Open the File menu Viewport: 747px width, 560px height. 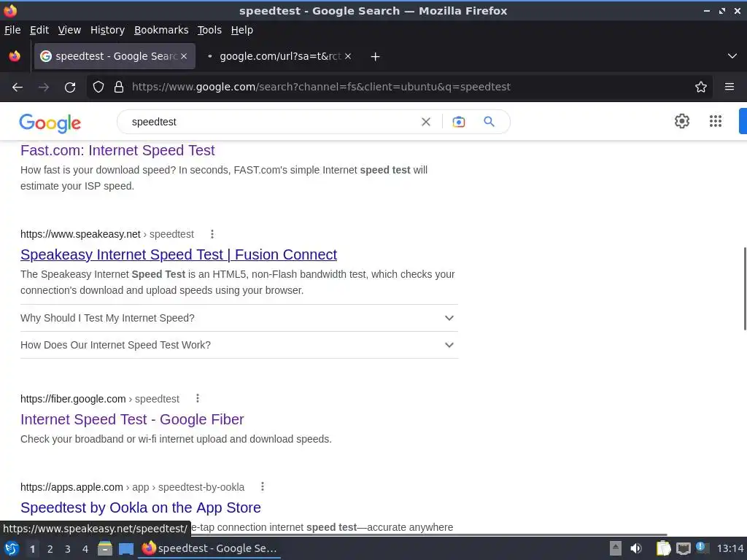[12, 30]
